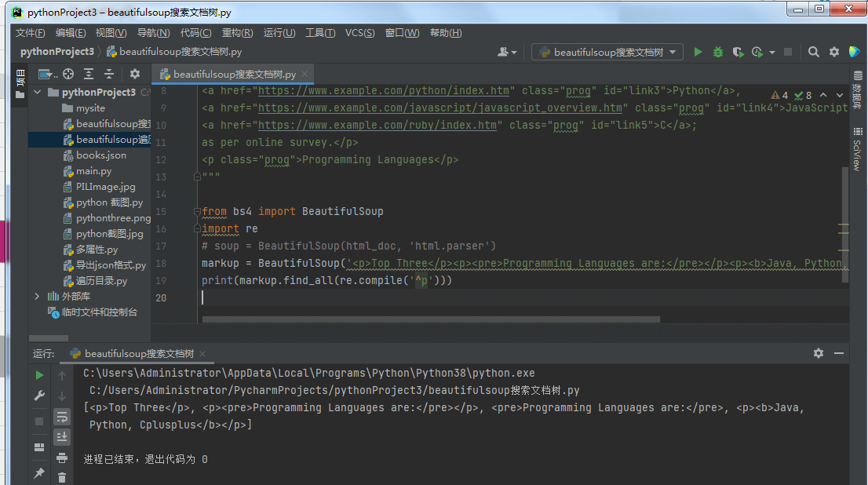Collapse the pythonProject3 tree node
The image size is (868, 485).
pyautogui.click(x=37, y=92)
